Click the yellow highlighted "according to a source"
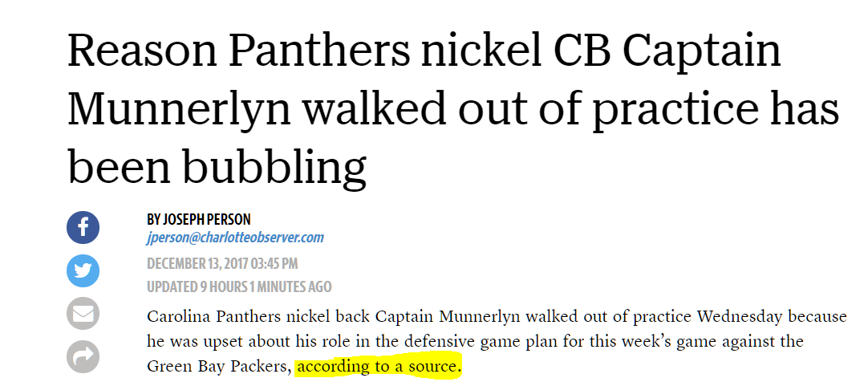The image size is (868, 386). point(379,367)
